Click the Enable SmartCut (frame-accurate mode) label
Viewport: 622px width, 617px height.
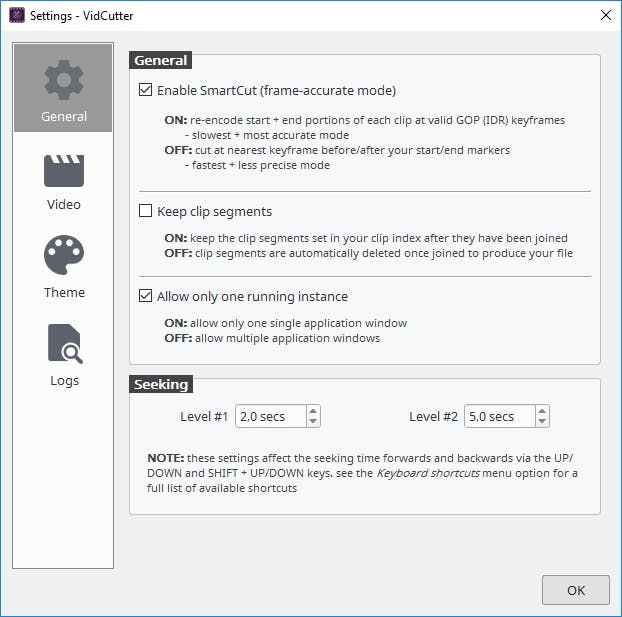click(276, 91)
